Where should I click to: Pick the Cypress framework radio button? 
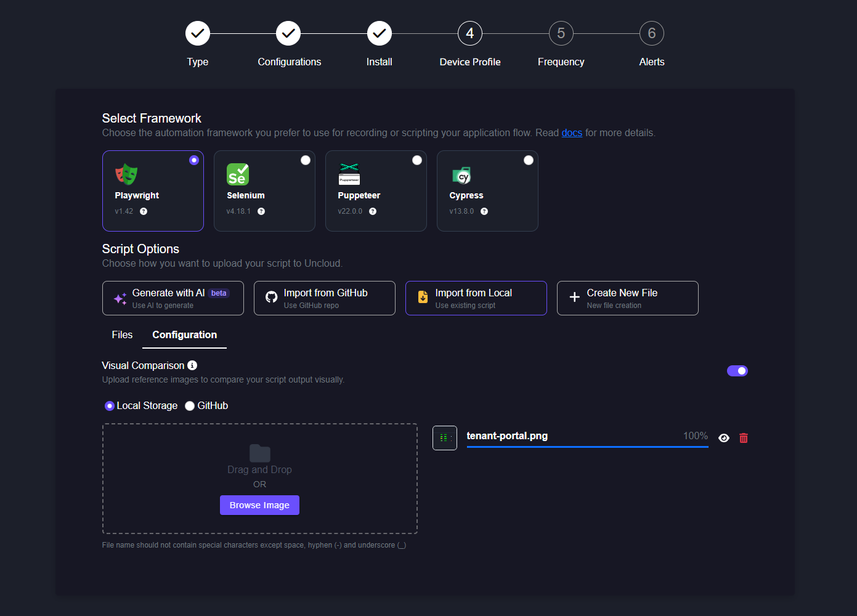tap(528, 160)
